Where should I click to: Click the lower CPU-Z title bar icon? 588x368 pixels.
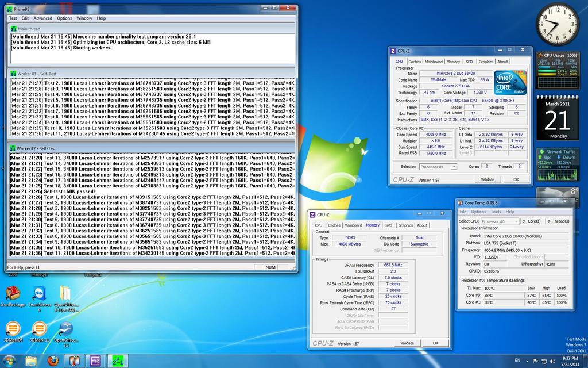click(x=312, y=215)
